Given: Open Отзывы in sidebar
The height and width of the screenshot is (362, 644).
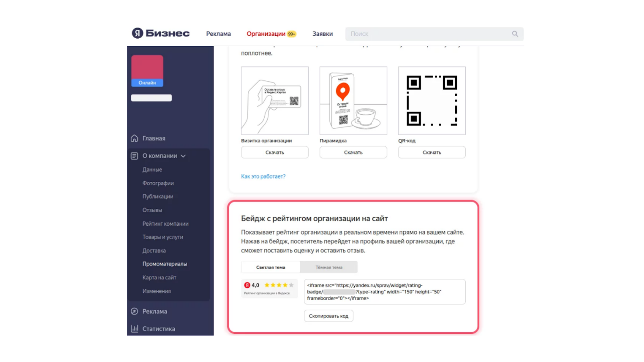Looking at the screenshot, I should coord(152,210).
